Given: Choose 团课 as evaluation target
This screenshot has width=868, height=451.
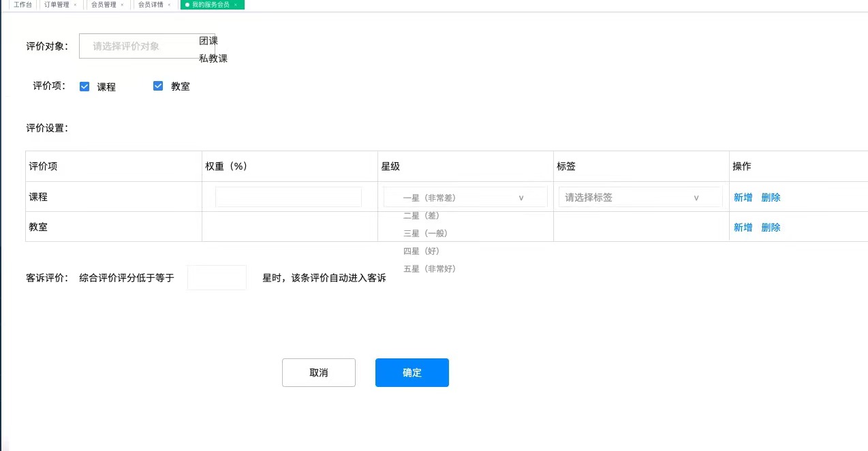Looking at the screenshot, I should (208, 41).
